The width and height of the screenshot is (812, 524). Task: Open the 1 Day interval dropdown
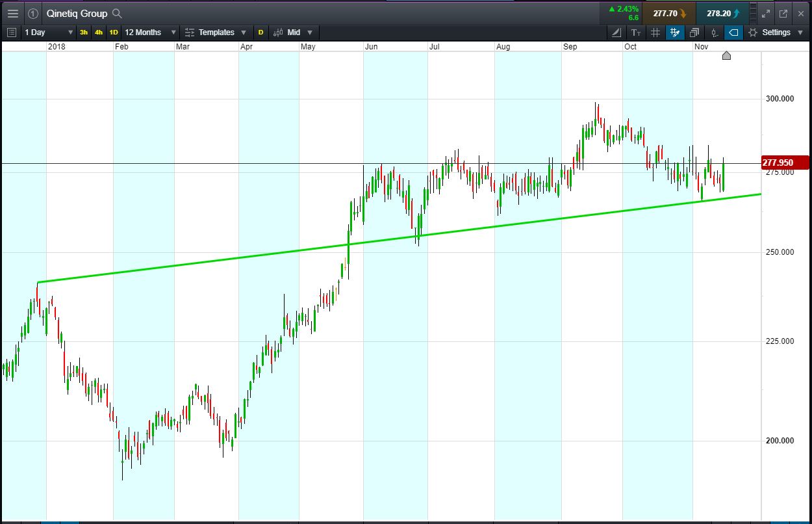(x=48, y=32)
